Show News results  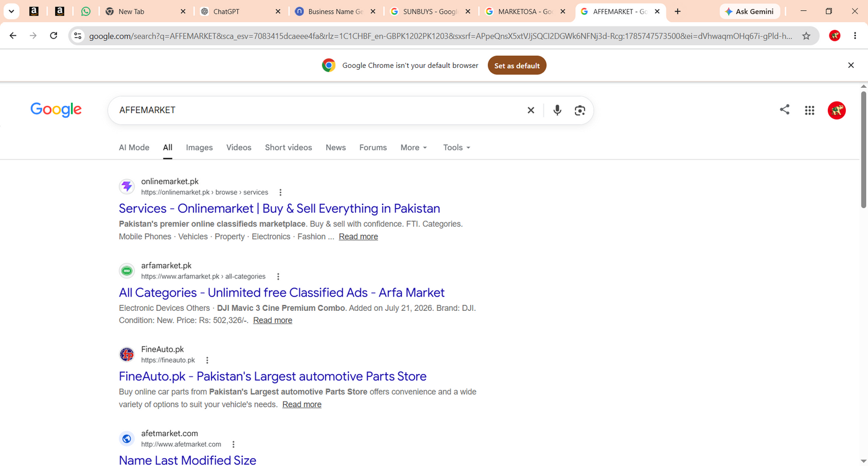tap(336, 147)
